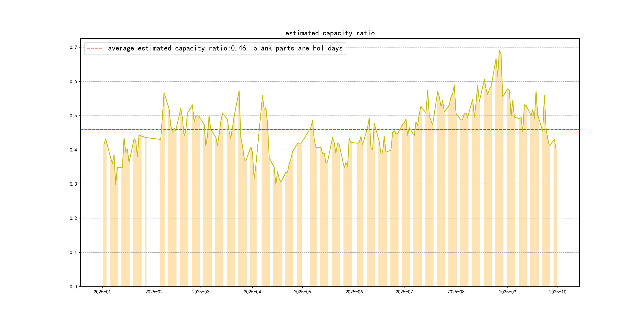Click the highest peak of the line near 0.69
Image resolution: width=644 pixels, height=322 pixels.
[x=499, y=51]
